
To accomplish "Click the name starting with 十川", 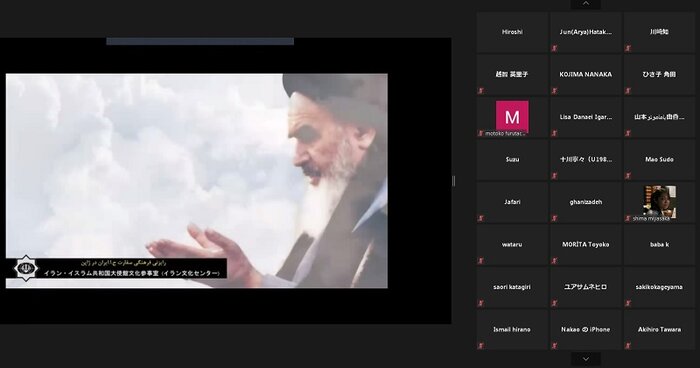I will click(586, 159).
